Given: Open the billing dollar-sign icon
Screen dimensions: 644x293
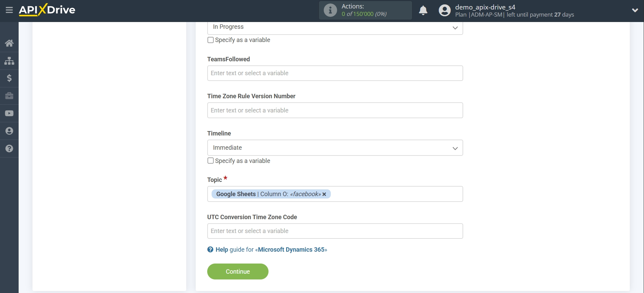Looking at the screenshot, I should (9, 78).
